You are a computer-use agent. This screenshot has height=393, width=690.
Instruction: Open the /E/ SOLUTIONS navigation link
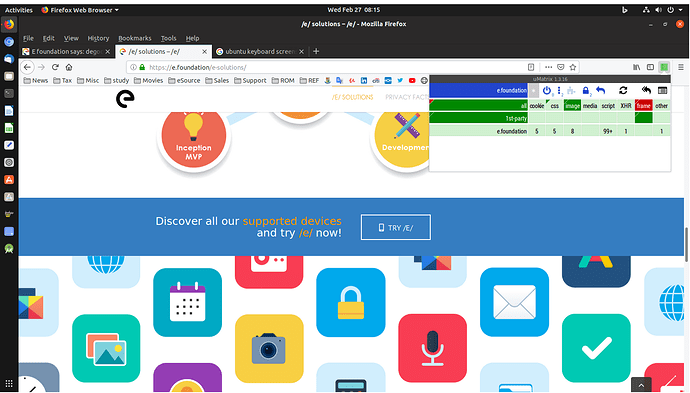tap(352, 97)
